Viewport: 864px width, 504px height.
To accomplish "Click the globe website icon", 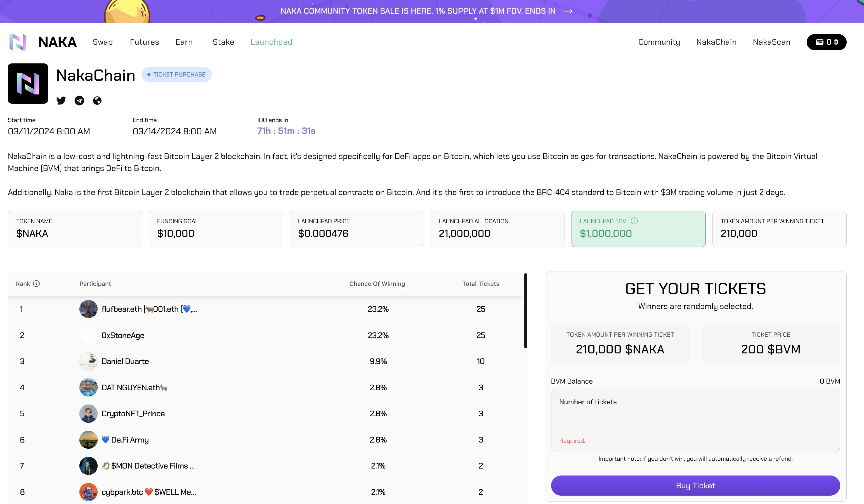I will 97,100.
